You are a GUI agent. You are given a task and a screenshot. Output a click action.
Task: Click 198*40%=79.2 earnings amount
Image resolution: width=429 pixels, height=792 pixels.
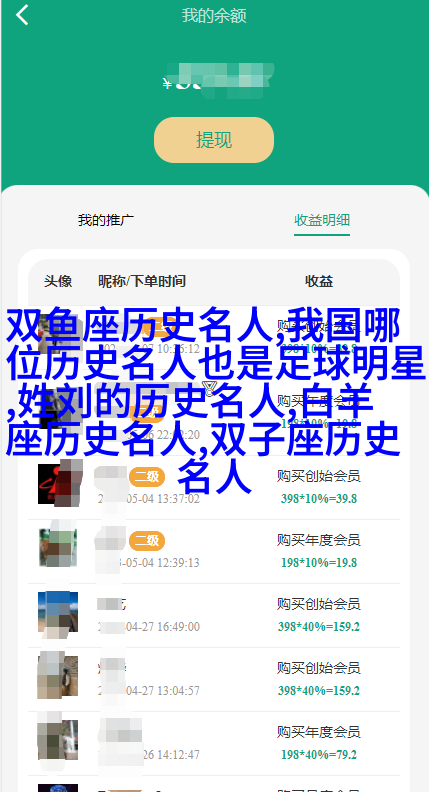tap(319, 755)
